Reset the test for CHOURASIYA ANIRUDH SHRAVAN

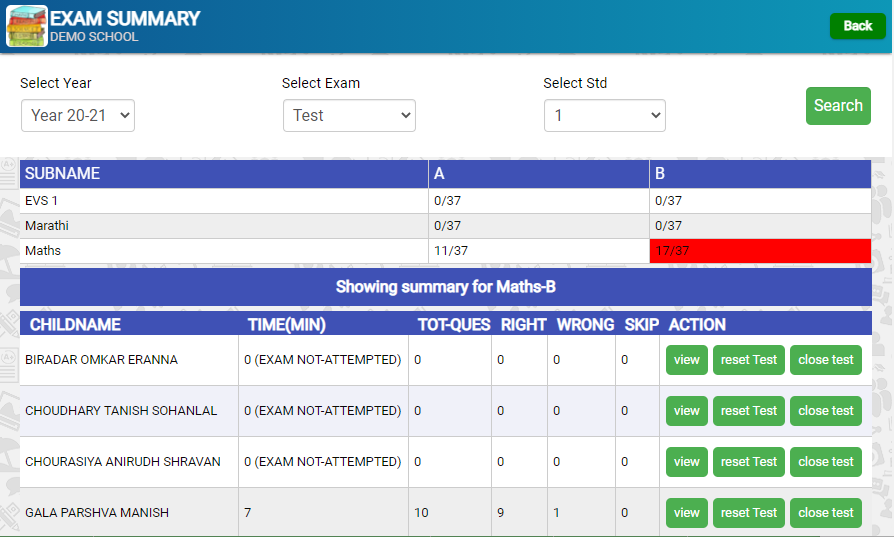(749, 462)
